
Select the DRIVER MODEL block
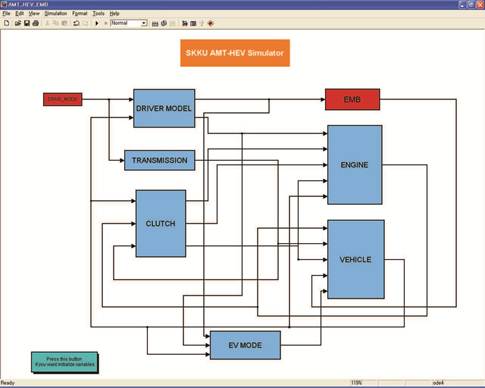(x=164, y=108)
